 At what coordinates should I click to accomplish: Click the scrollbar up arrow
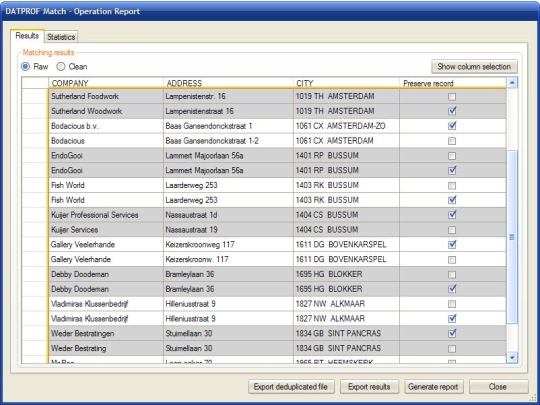coord(512,83)
